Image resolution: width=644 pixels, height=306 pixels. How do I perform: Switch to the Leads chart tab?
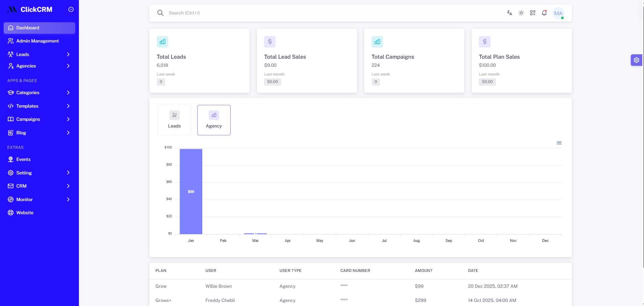174,120
